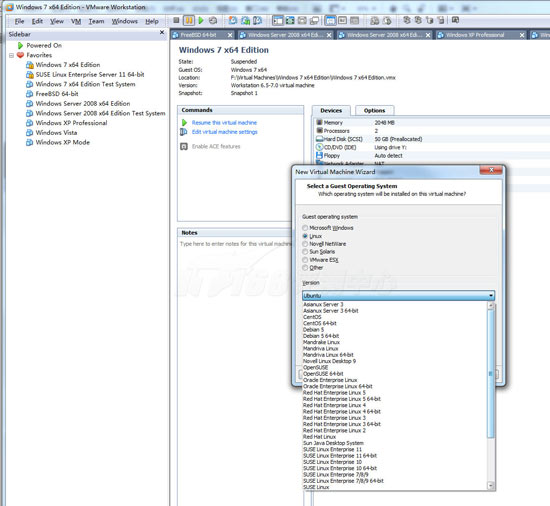Viewport: 550px width, 506px height.
Task: Select Windows 7 x64 Edition Test System
Action: (x=85, y=84)
